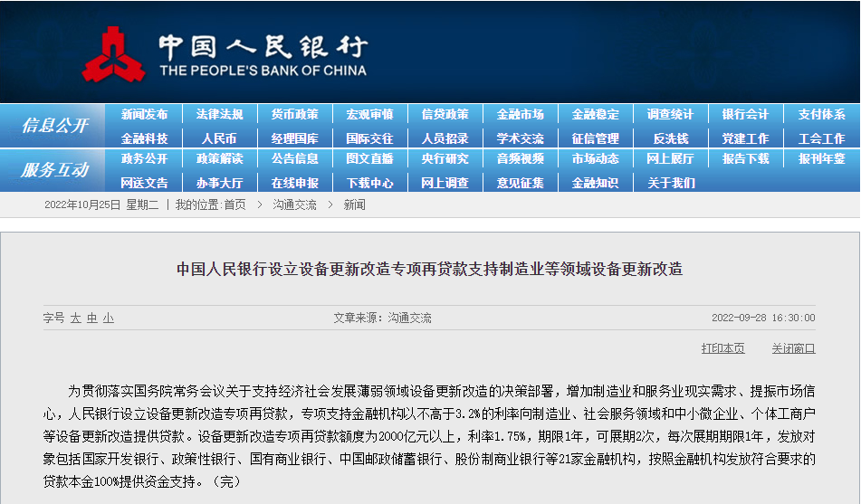The image size is (861, 504).
Task: Click the article headline about 设备更新改造专项再贷款
Action: coord(429,269)
